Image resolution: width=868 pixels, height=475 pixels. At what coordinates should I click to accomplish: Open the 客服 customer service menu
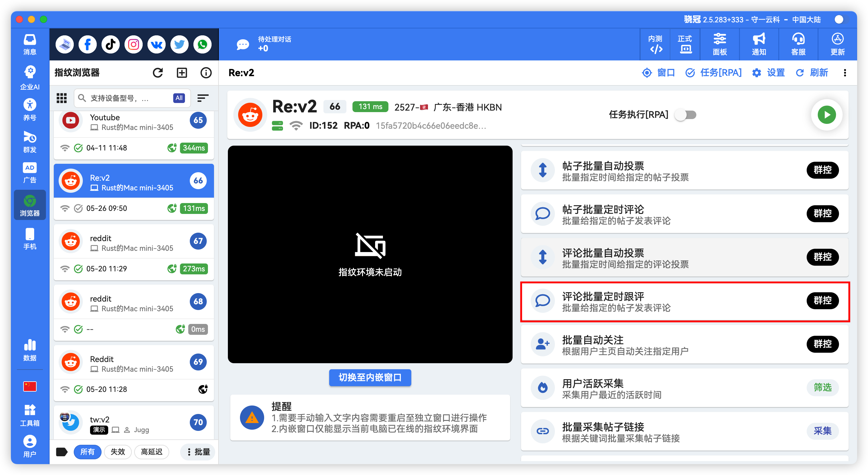798,44
